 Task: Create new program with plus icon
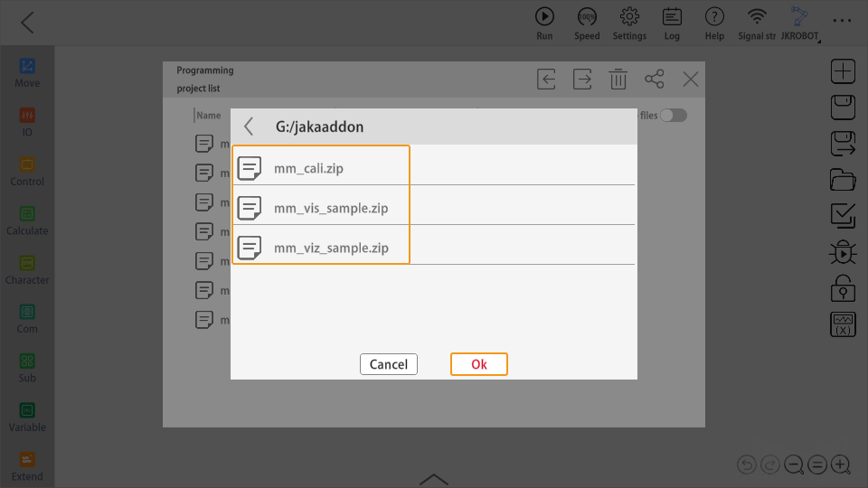843,71
